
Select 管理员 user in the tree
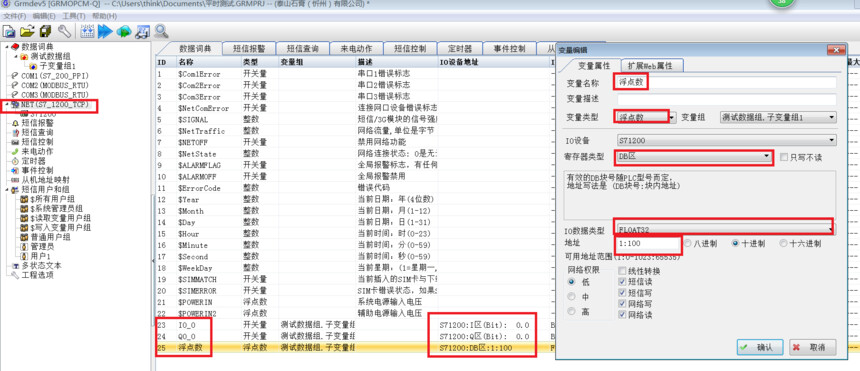42,247
